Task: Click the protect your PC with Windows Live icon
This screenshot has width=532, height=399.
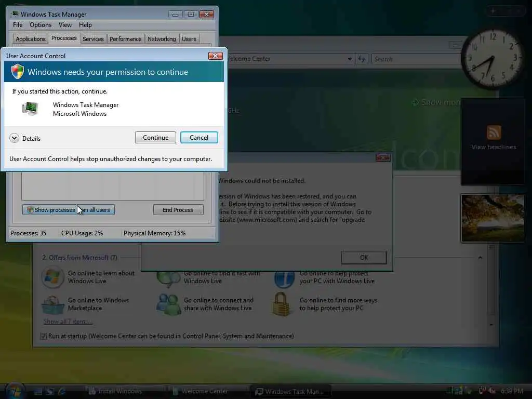Action: [284, 278]
